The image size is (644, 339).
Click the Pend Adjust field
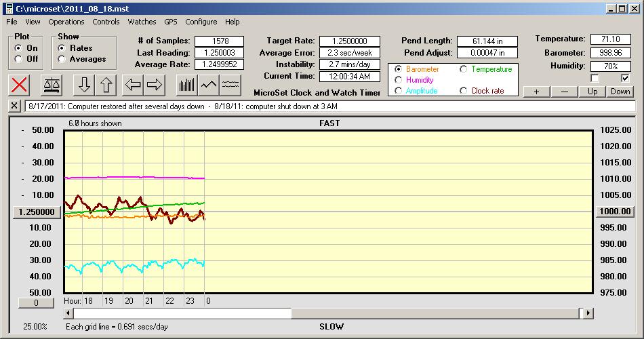[x=487, y=53]
